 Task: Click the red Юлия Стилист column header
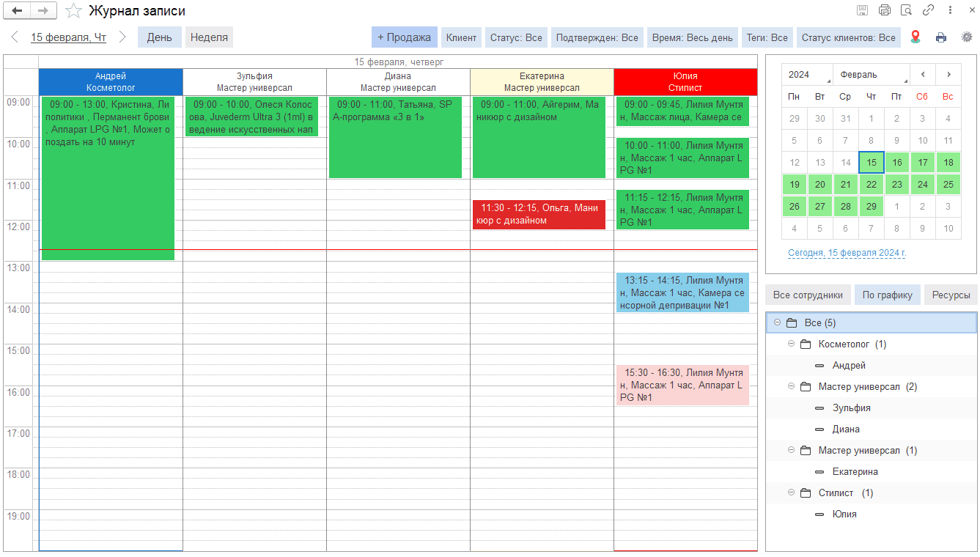[685, 81]
